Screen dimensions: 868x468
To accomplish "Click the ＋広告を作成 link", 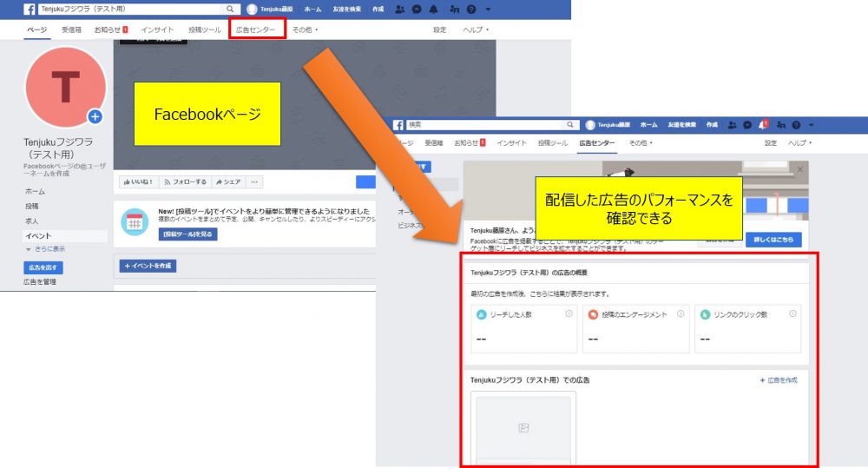I will click(779, 380).
